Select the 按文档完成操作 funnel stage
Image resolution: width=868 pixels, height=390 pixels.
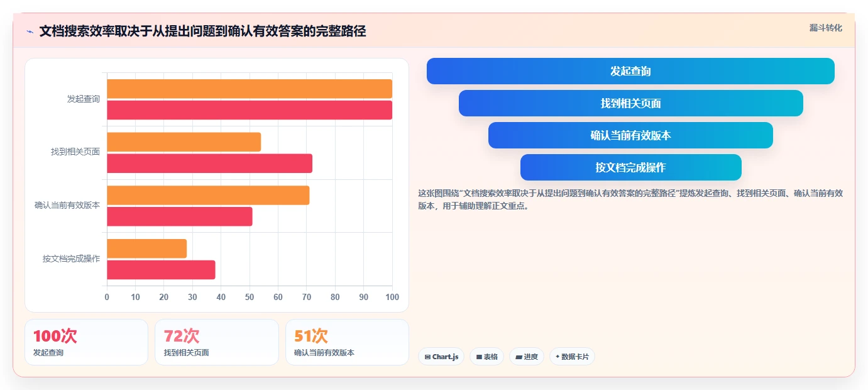pyautogui.click(x=630, y=167)
